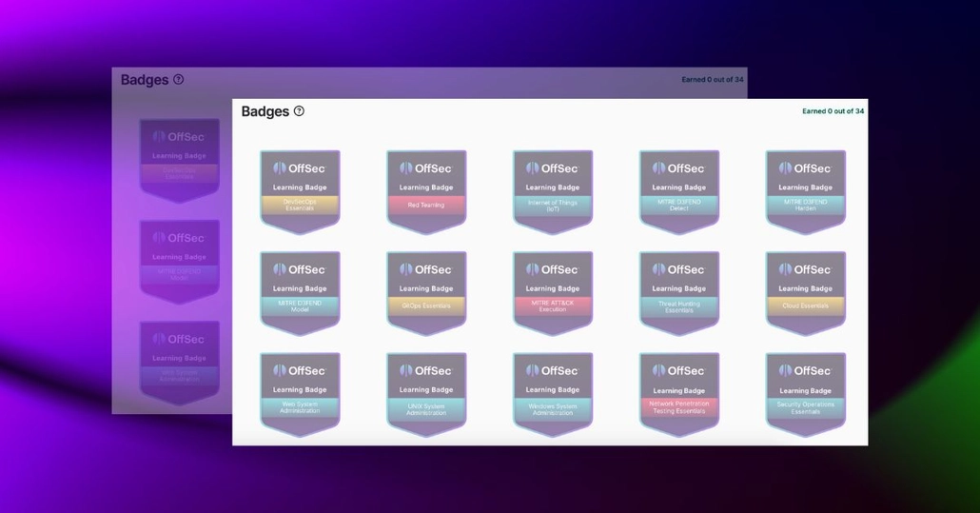Click the faded DevSecOps Essentials badge in back panel
The width and height of the screenshot is (980, 513).
[180, 161]
